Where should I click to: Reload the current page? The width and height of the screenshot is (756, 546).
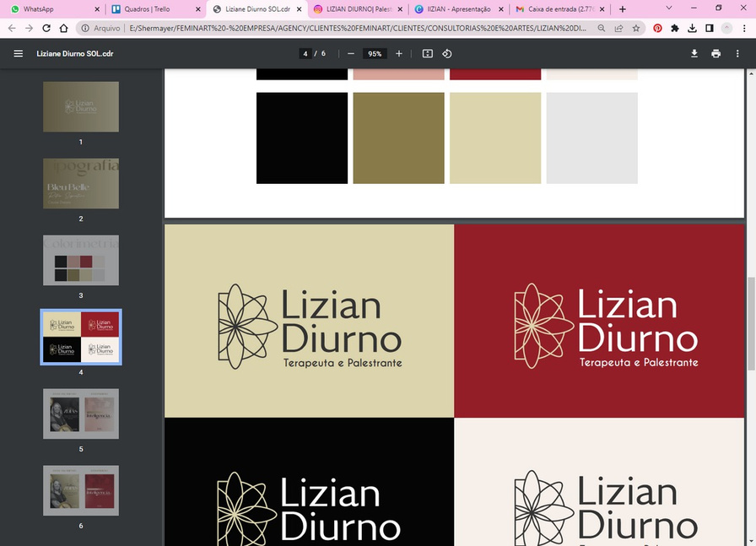[x=46, y=28]
